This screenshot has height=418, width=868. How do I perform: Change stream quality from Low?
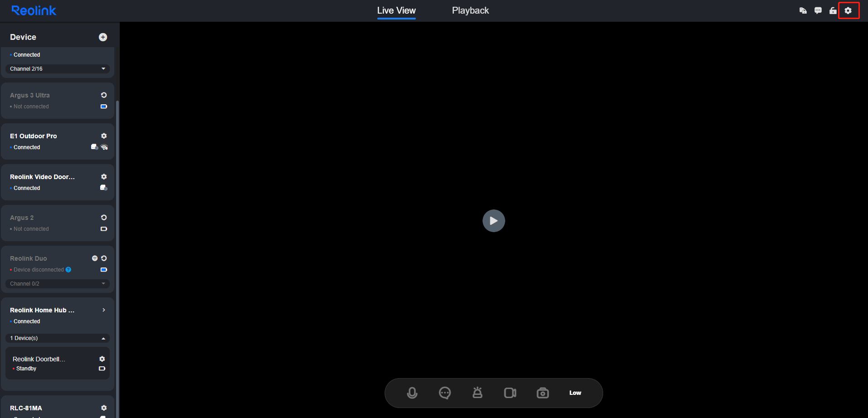tap(575, 393)
